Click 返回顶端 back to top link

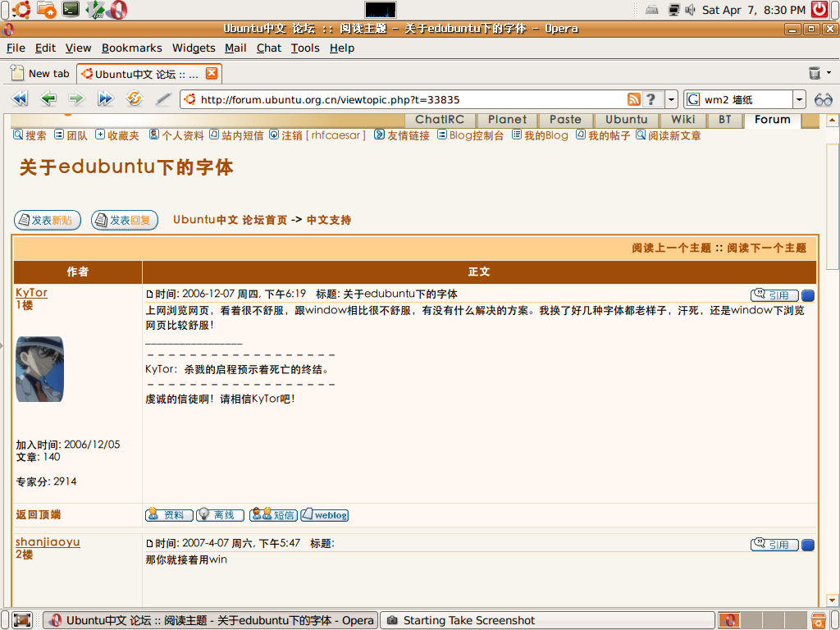pos(38,515)
